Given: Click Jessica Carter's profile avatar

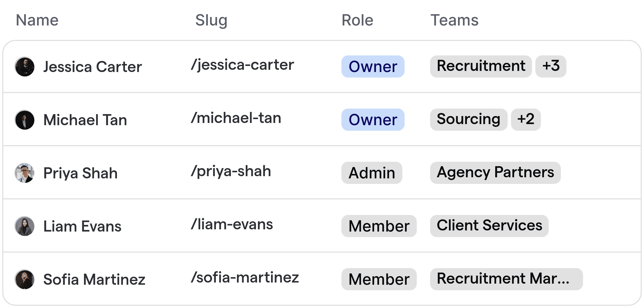Looking at the screenshot, I should [x=24, y=66].
